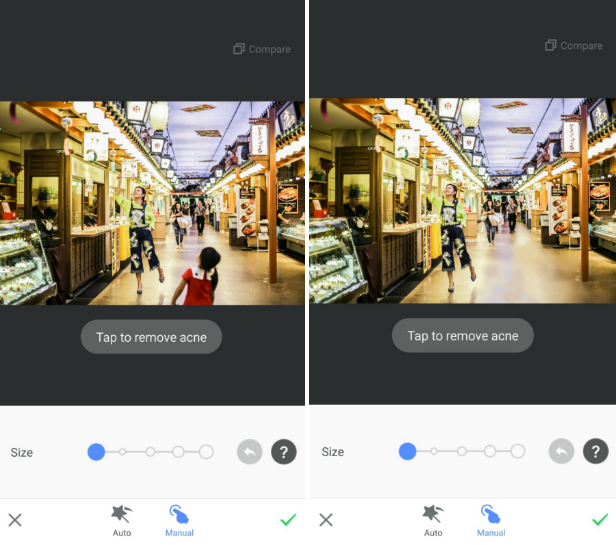Apply changes with green checkmark, right panel
The image size is (616, 545).
[599, 520]
